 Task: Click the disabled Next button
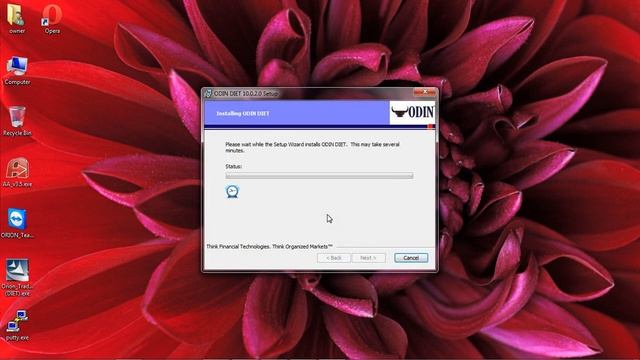(368, 258)
